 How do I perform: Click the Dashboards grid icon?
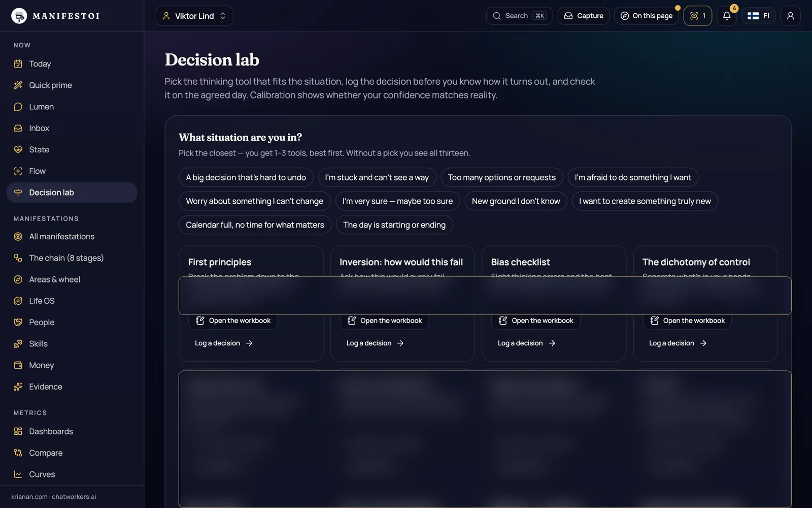[x=18, y=431]
